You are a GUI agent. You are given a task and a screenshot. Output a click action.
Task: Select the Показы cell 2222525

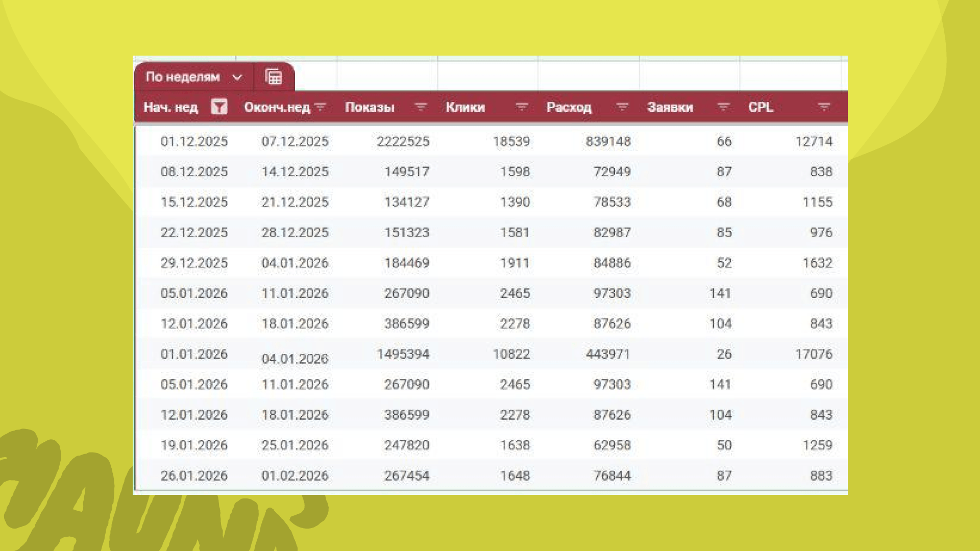(x=403, y=141)
